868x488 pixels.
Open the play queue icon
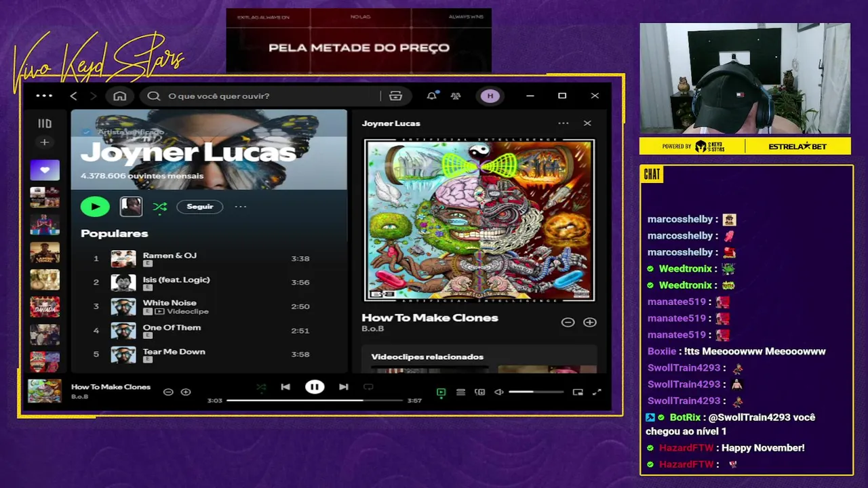(x=460, y=392)
